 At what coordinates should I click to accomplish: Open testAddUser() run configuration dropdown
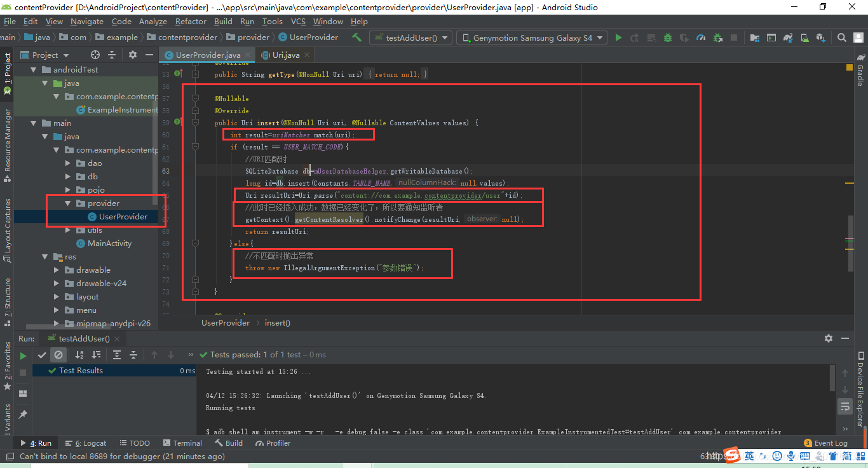pos(410,38)
